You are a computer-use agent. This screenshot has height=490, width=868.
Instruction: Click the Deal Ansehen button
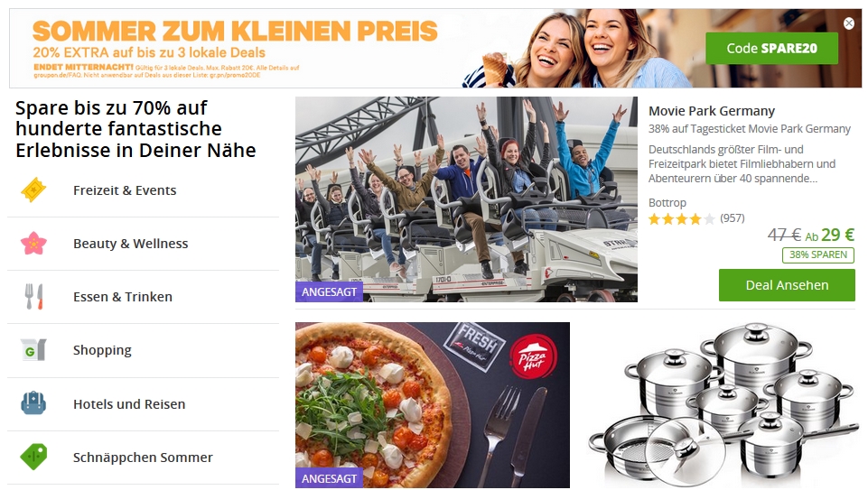pyautogui.click(x=787, y=285)
